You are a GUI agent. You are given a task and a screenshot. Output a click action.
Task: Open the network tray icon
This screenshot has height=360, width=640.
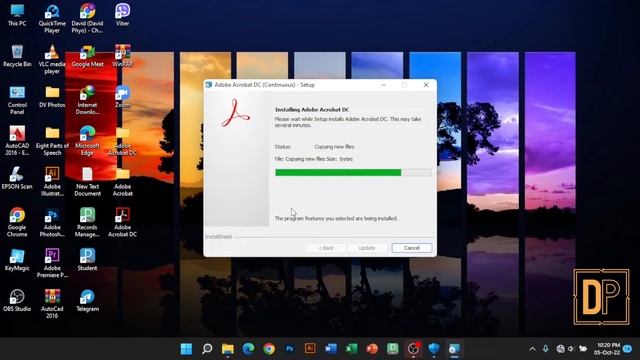(560, 349)
